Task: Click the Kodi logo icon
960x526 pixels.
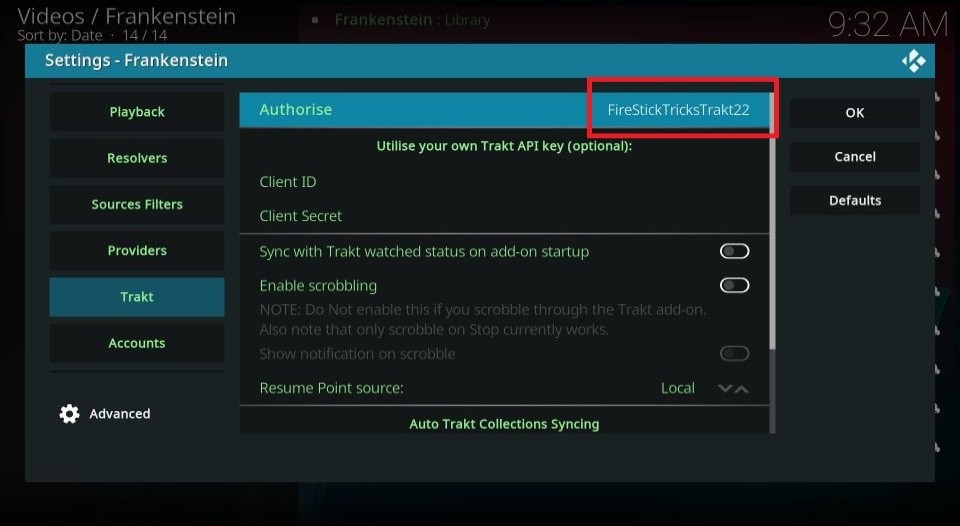Action: (x=913, y=61)
